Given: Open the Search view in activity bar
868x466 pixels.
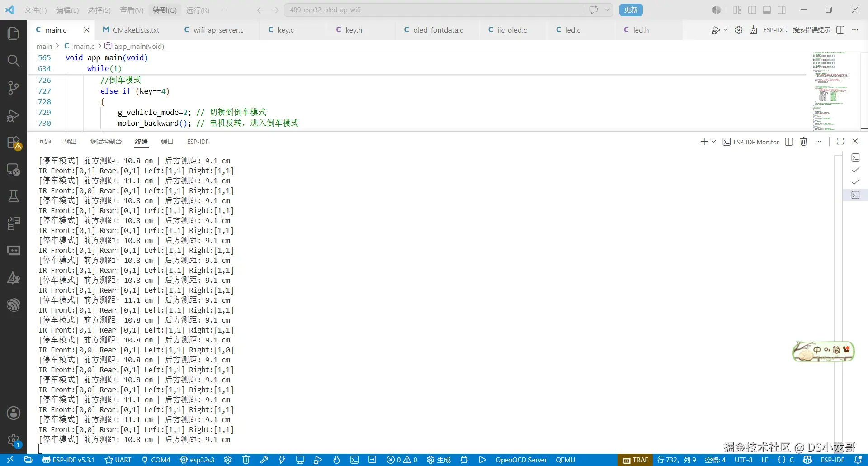Looking at the screenshot, I should tap(14, 60).
